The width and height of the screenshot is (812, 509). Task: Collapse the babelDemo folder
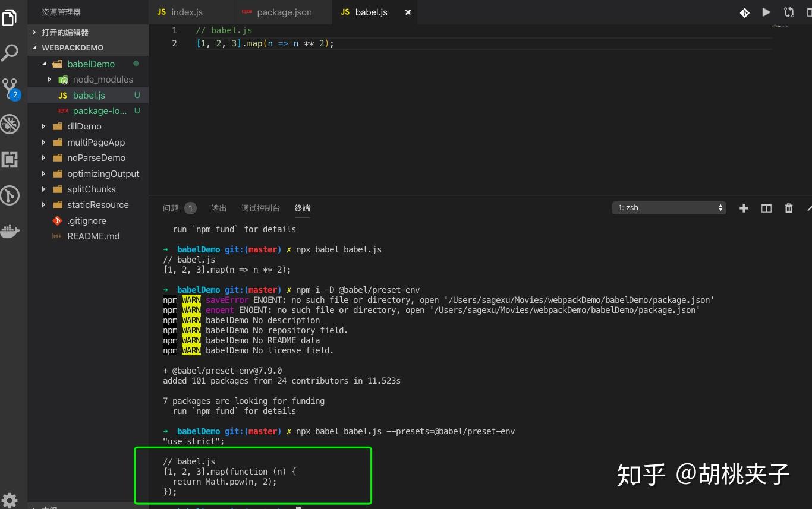43,64
